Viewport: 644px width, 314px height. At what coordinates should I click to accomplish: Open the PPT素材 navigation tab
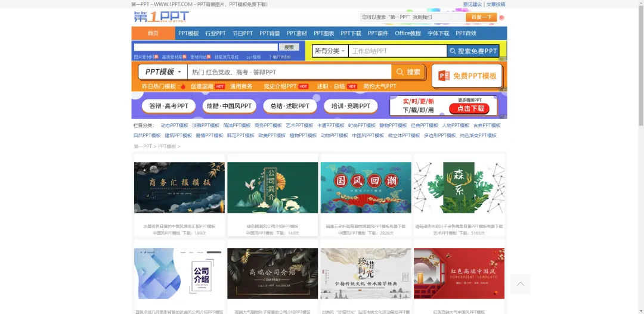(x=297, y=33)
